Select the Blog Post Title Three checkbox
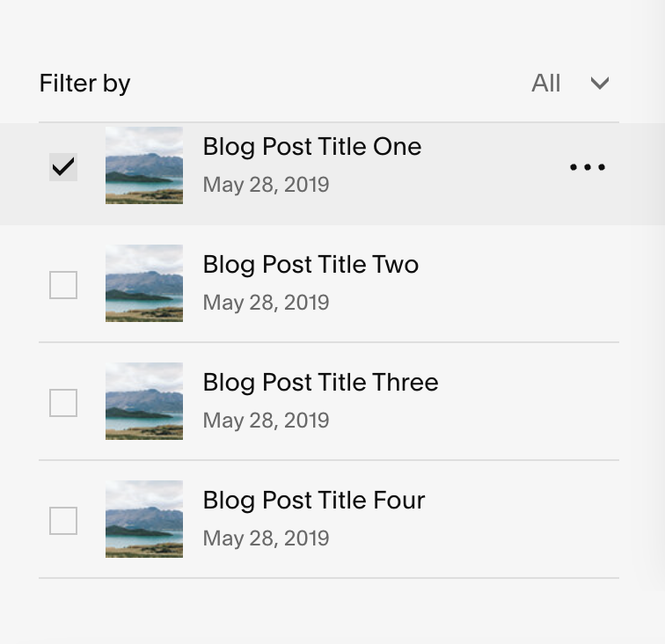This screenshot has width=665, height=644. point(63,403)
